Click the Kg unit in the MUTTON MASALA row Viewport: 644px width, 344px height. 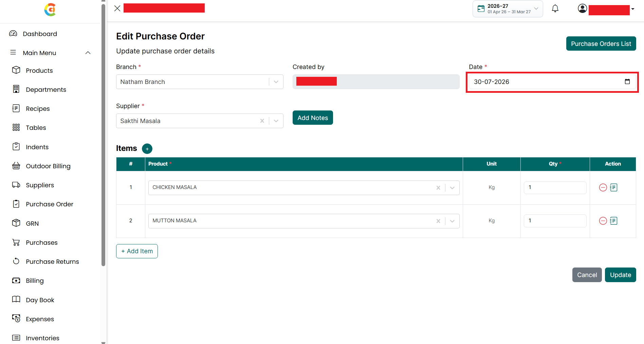pos(491,221)
